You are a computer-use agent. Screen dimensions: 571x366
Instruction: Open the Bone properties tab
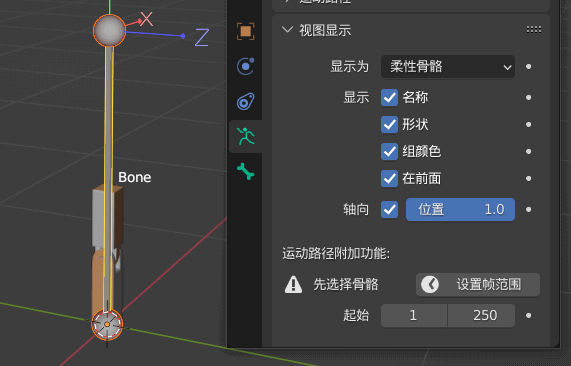coord(245,171)
